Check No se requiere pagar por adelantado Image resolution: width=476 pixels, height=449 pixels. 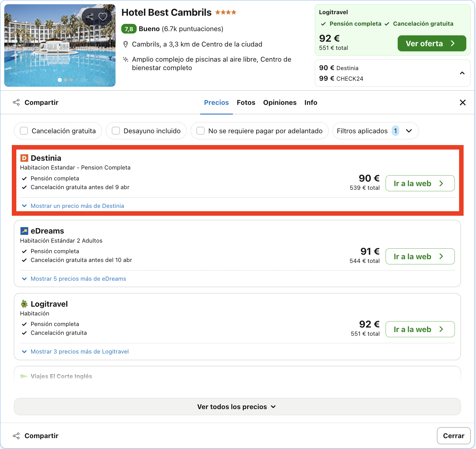201,131
